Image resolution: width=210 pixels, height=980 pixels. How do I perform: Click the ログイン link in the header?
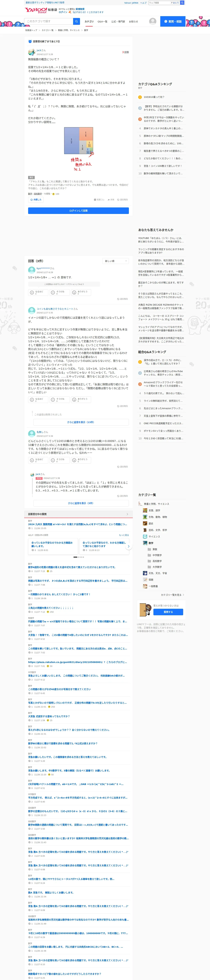pyautogui.click(x=63, y=12)
